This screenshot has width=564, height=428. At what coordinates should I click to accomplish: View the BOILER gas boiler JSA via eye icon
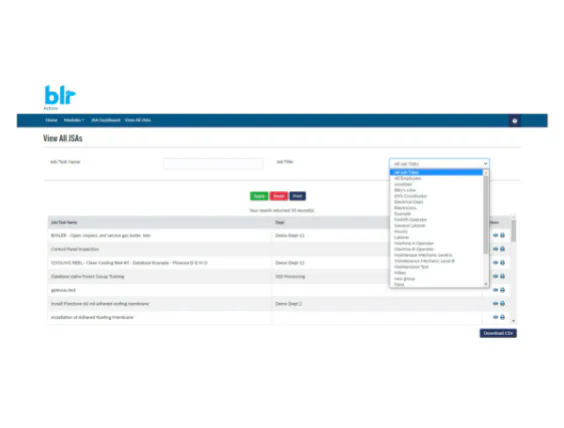pos(495,235)
